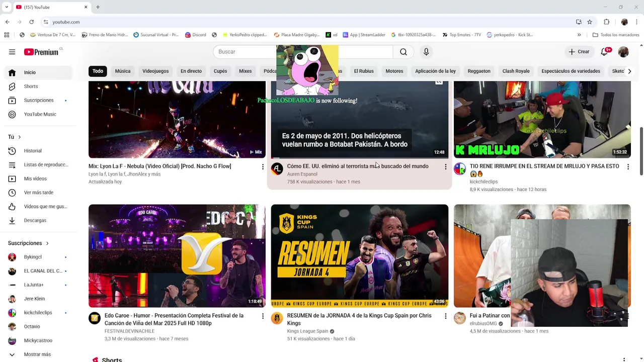The image size is (644, 362).
Task: Open Shorts from the sidebar
Action: pyautogui.click(x=39, y=86)
